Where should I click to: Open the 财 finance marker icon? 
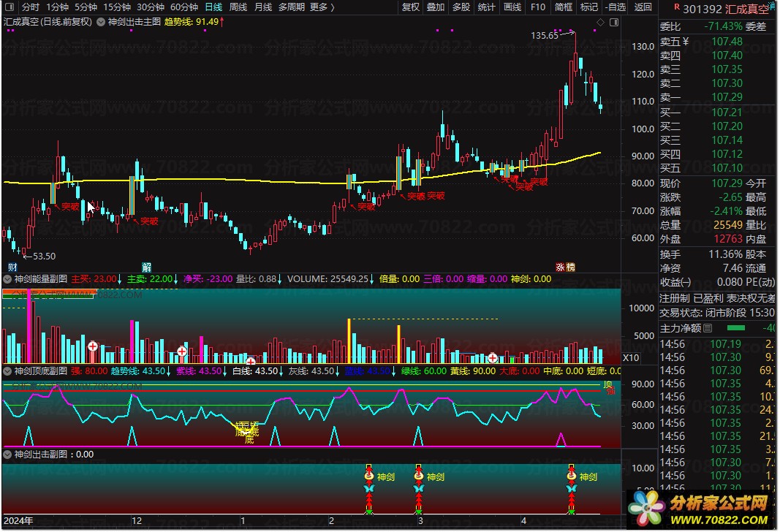[12, 267]
